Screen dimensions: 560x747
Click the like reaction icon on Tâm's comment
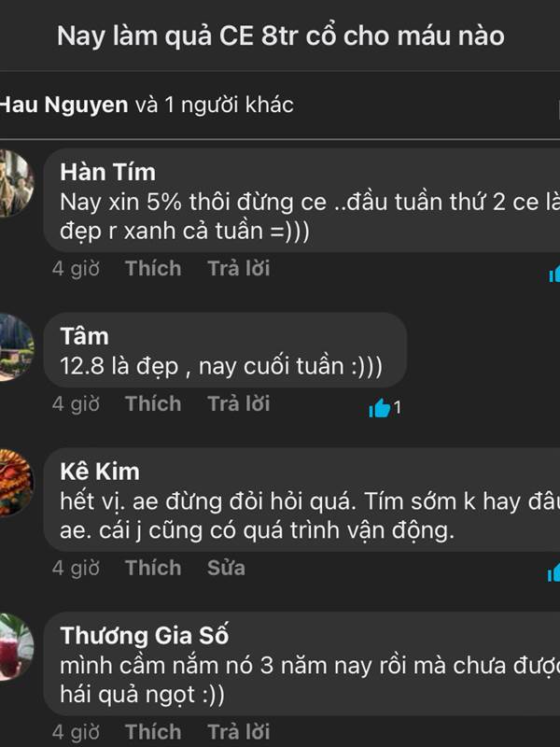tap(380, 408)
